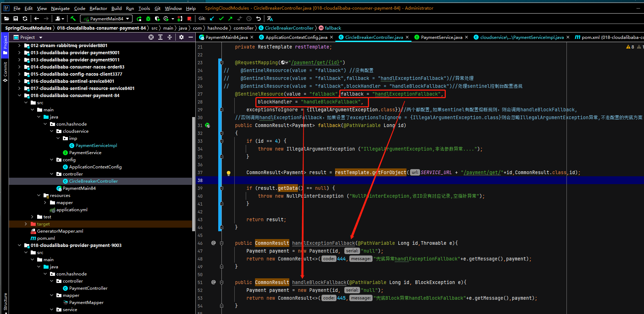The image size is (644, 314).
Task: Reload all from disk (sync icon)
Action: [25, 19]
